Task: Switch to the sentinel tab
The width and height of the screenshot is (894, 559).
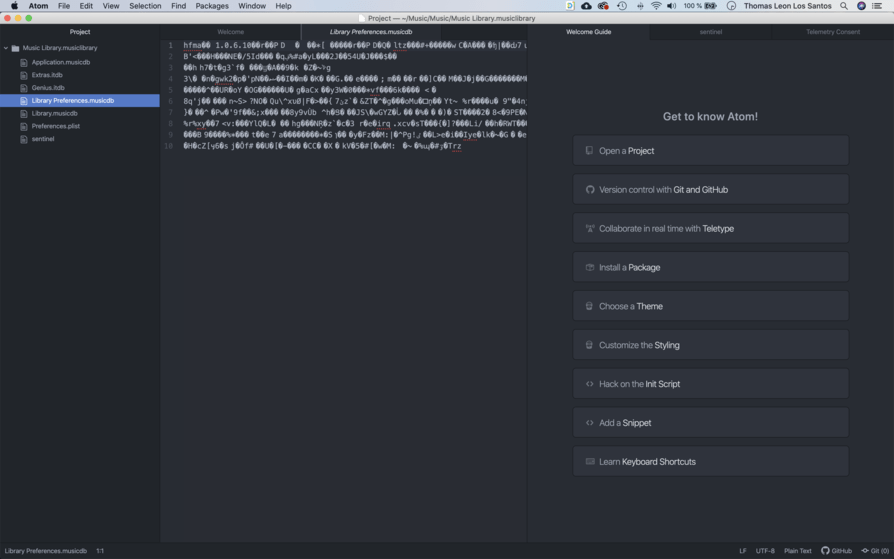Action: [x=710, y=32]
